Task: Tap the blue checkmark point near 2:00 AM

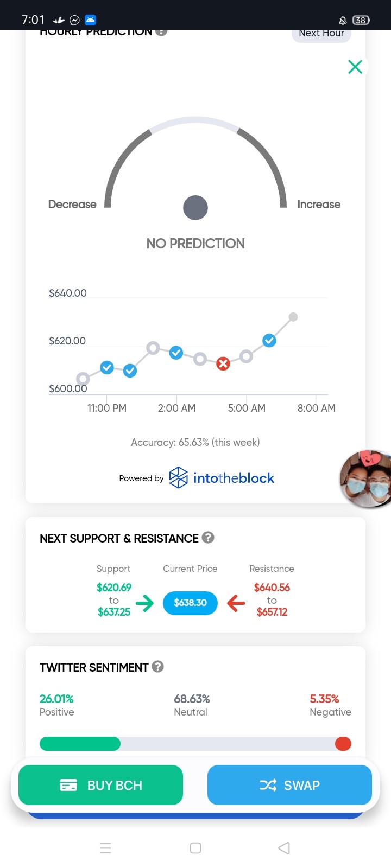Action: [x=176, y=353]
